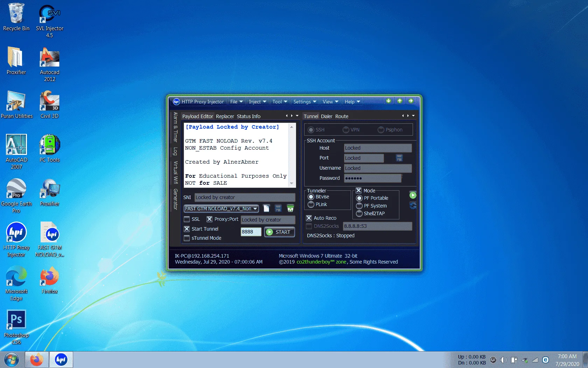Image resolution: width=588 pixels, height=368 pixels.
Task: Open the File dropdown menu
Action: (237, 102)
